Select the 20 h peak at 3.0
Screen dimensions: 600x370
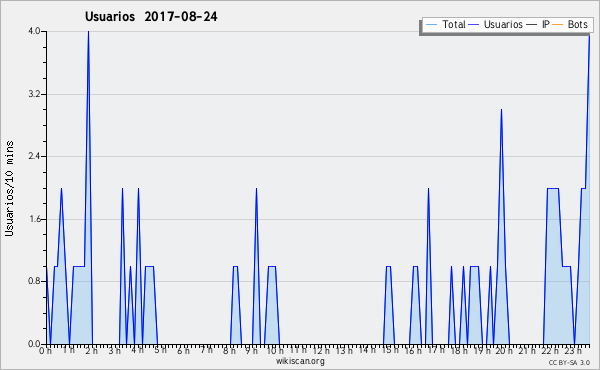click(x=501, y=110)
